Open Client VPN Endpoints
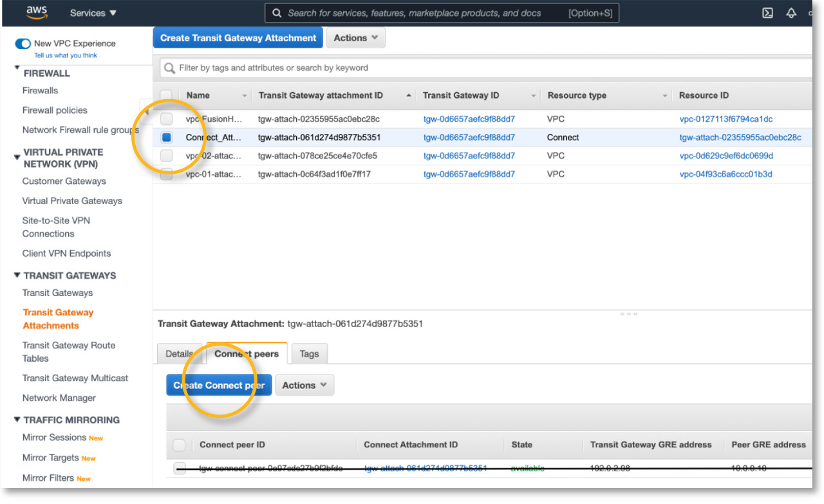The image size is (824, 504). 66,254
